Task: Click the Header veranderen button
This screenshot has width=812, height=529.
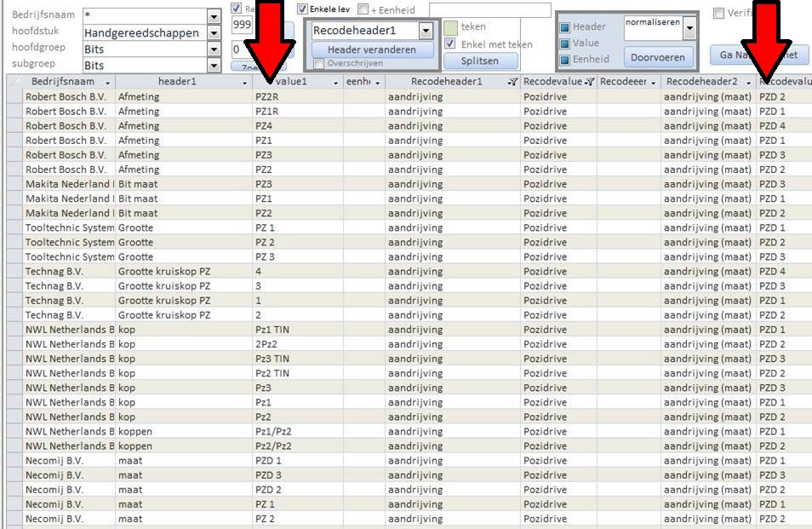Action: click(371, 49)
